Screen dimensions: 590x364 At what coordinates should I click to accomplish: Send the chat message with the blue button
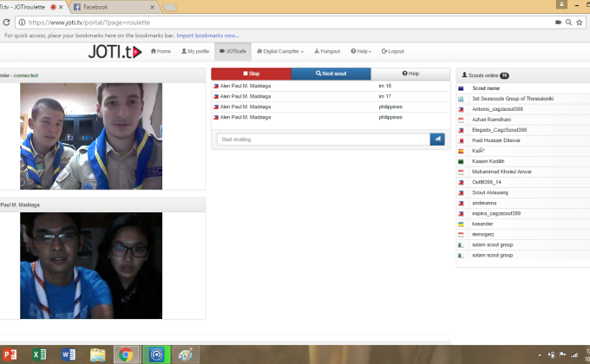[437, 139]
